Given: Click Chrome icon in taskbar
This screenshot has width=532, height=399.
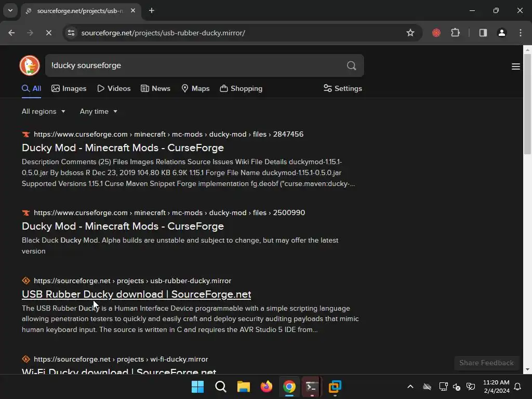Looking at the screenshot, I should 289,387.
